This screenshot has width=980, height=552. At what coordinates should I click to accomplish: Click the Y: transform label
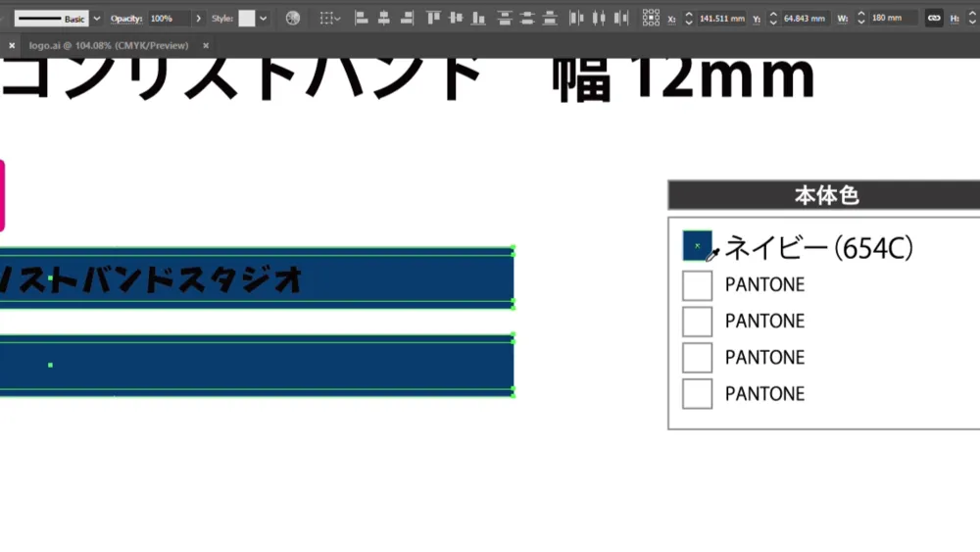pos(757,20)
